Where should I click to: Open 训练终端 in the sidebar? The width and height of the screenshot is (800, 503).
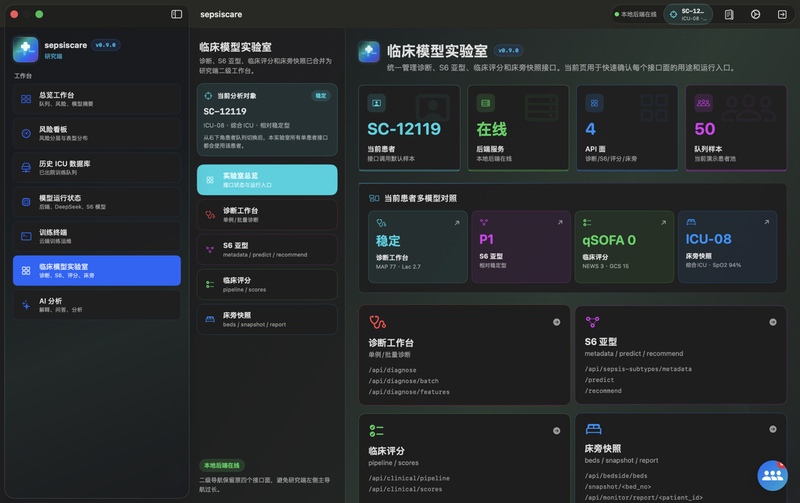[x=97, y=236]
